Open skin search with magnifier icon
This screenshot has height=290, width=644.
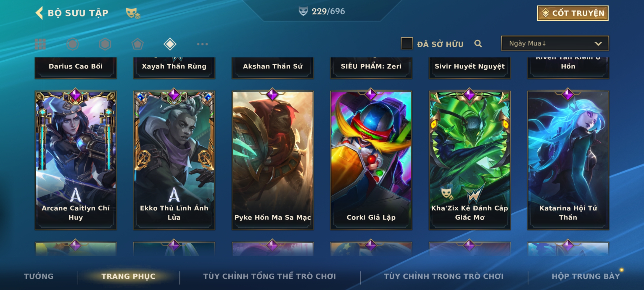click(x=478, y=44)
